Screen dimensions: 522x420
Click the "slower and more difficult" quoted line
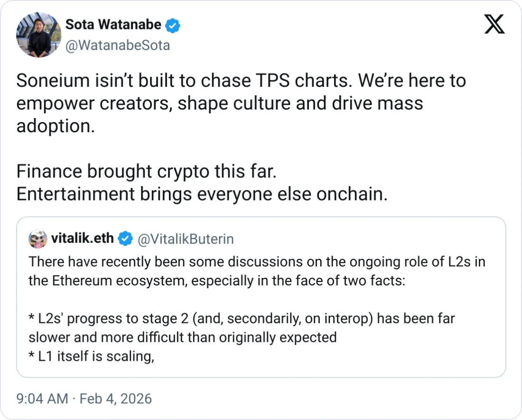click(182, 337)
